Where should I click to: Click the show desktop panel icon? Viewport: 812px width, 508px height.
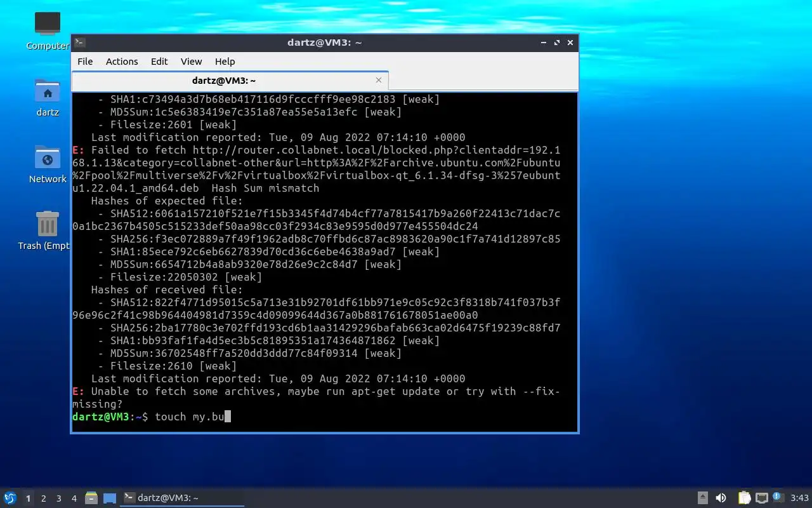[x=110, y=498]
